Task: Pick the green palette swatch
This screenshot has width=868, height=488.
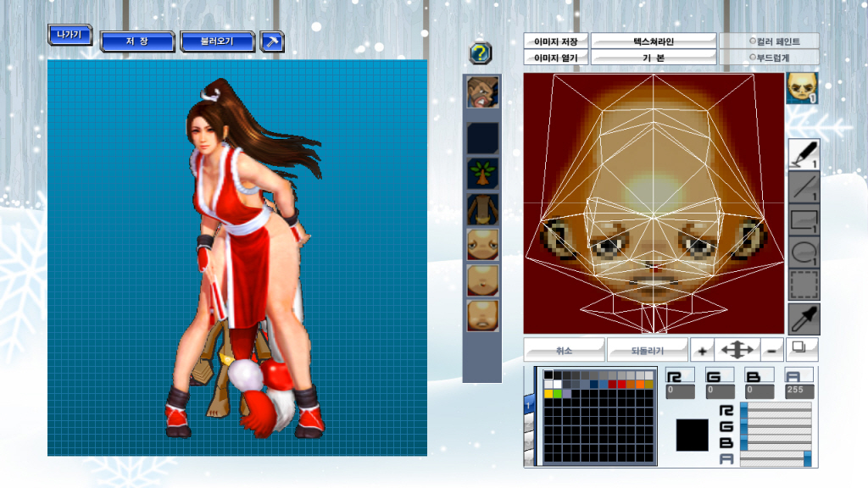Action: point(558,394)
